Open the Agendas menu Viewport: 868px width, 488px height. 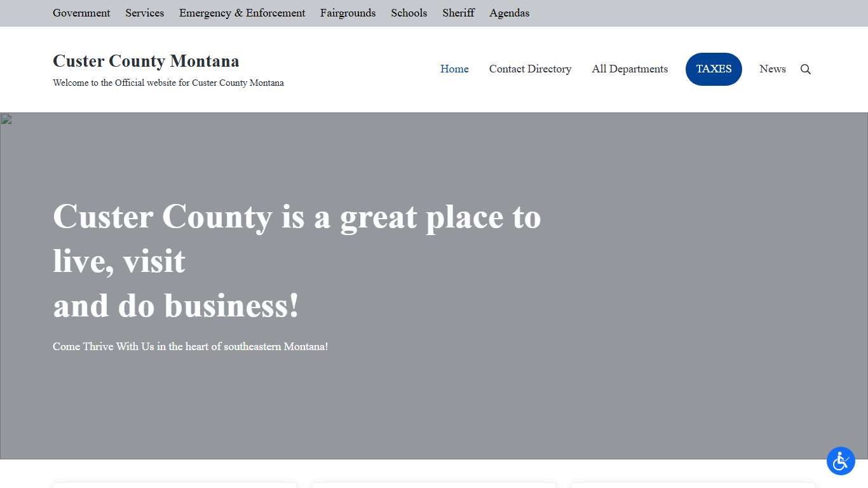pyautogui.click(x=509, y=13)
